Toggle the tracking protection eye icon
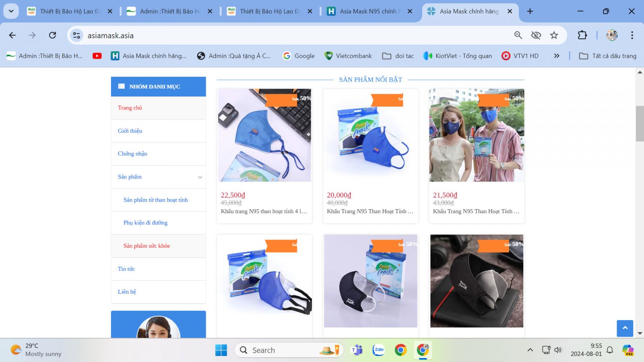Viewport: 644px width, 362px height. (536, 35)
